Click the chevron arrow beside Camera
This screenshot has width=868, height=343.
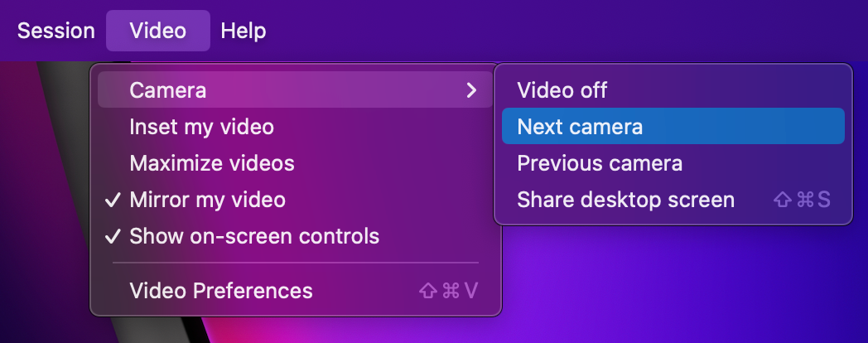[471, 90]
